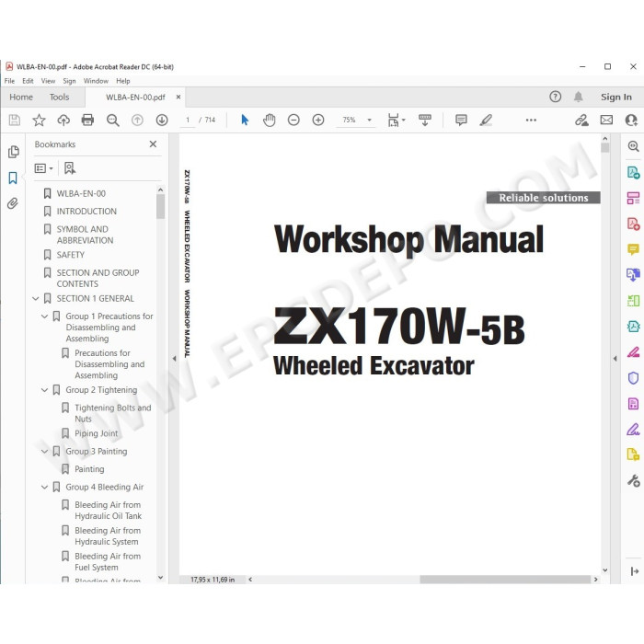Viewport: 644px width, 644px height.
Task: Open the Help question mark icon
Action: (x=556, y=97)
